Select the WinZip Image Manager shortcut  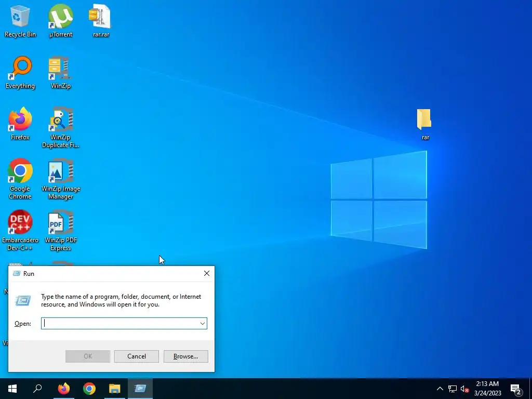pyautogui.click(x=60, y=179)
